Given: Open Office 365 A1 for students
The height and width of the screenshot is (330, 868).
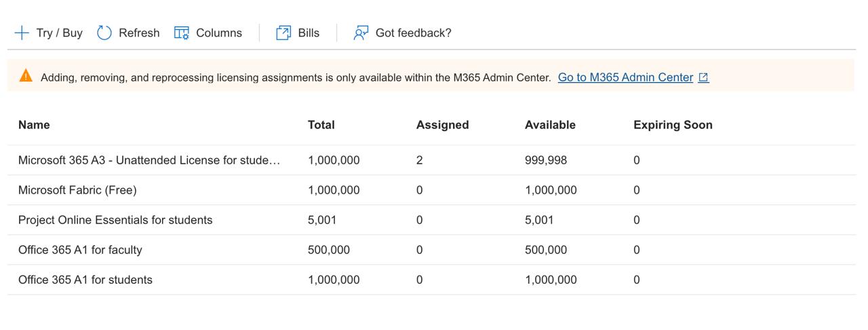Looking at the screenshot, I should click(x=85, y=280).
